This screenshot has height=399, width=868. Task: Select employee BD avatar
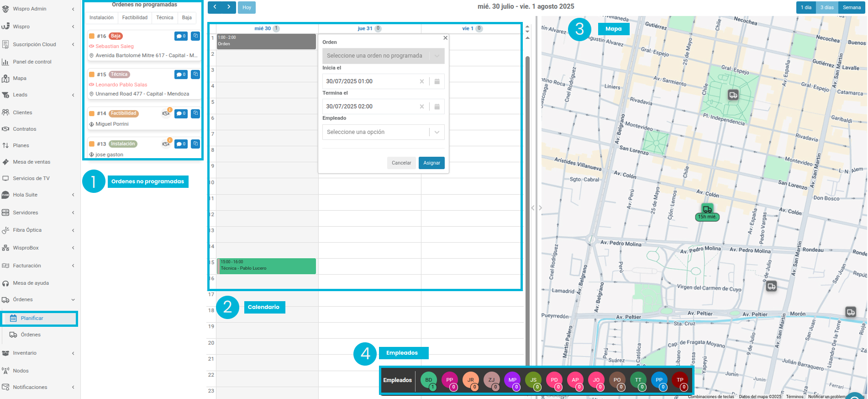point(429,380)
